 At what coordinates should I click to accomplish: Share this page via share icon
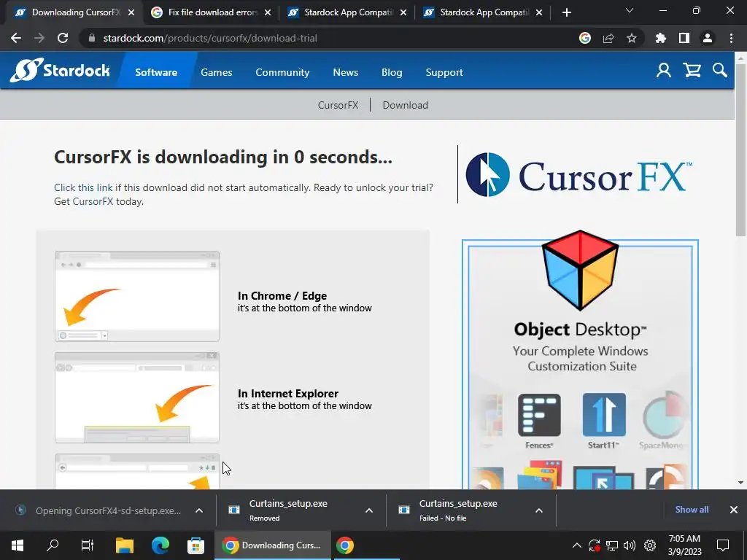tap(608, 38)
